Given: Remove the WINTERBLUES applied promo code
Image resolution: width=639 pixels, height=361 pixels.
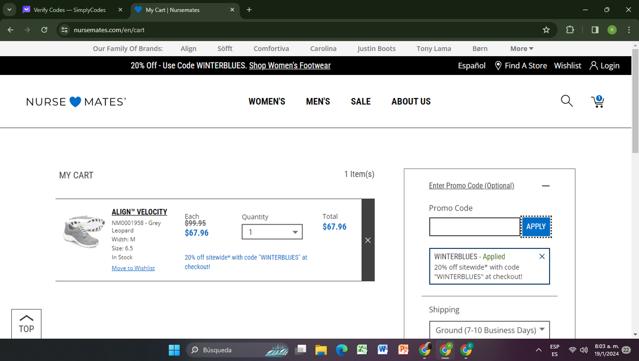Looking at the screenshot, I should (542, 256).
